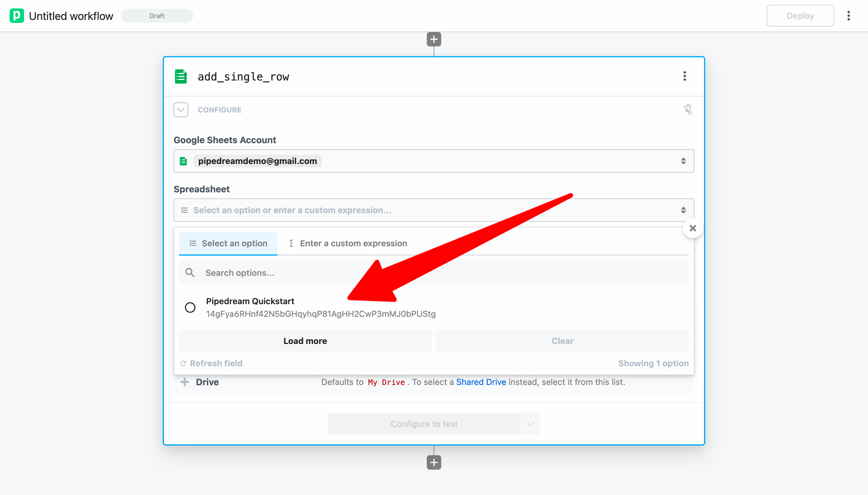Screen dimensions: 868x495
Task: Click the Refresh field icon
Action: click(x=183, y=364)
